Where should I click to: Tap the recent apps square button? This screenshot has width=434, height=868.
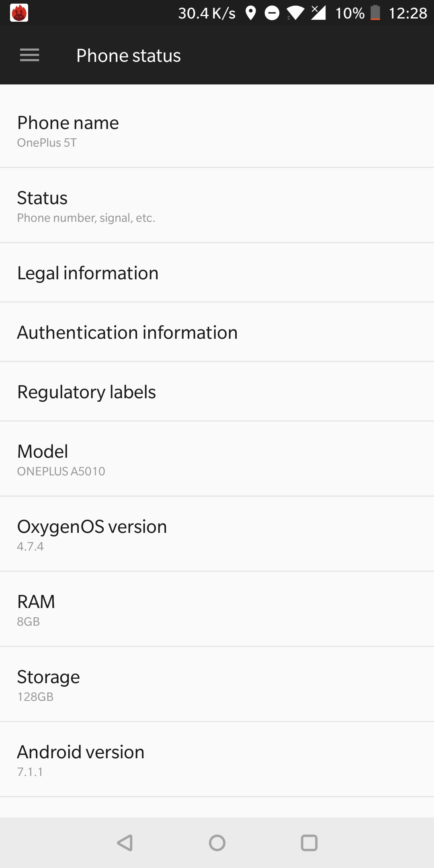point(309,843)
